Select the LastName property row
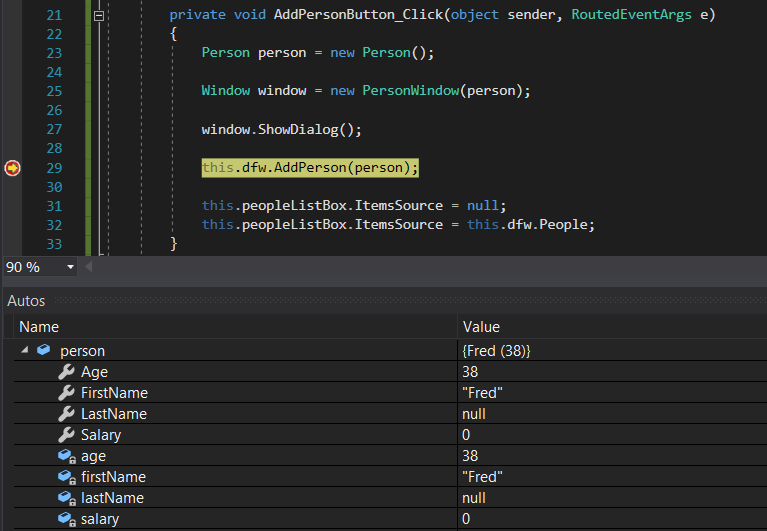This screenshot has height=531, width=767. (x=390, y=414)
